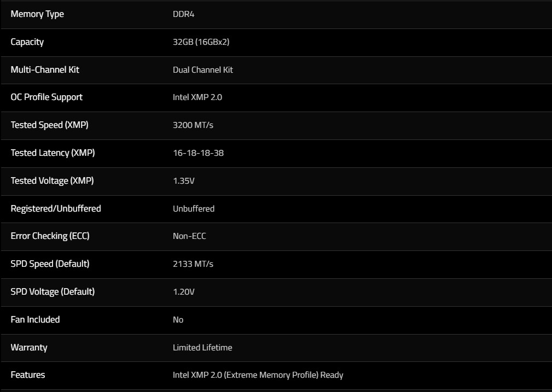Viewport: 552px width, 392px height.
Task: Click the Intel XMP 2.0 value
Action: point(197,97)
